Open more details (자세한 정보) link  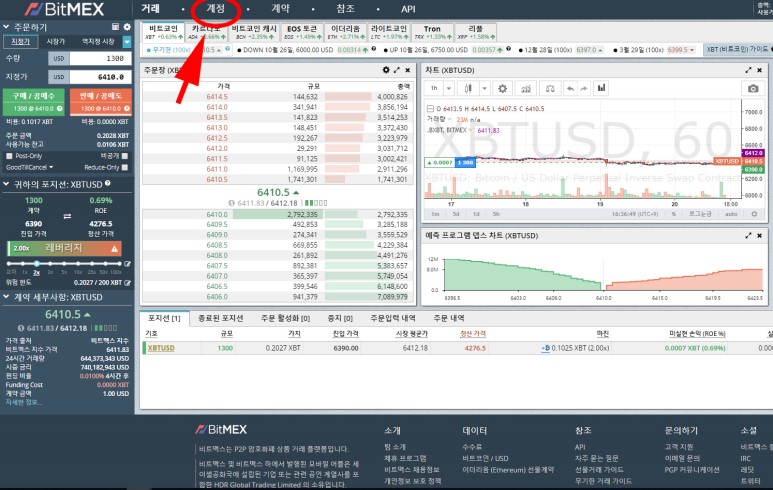tap(24, 402)
